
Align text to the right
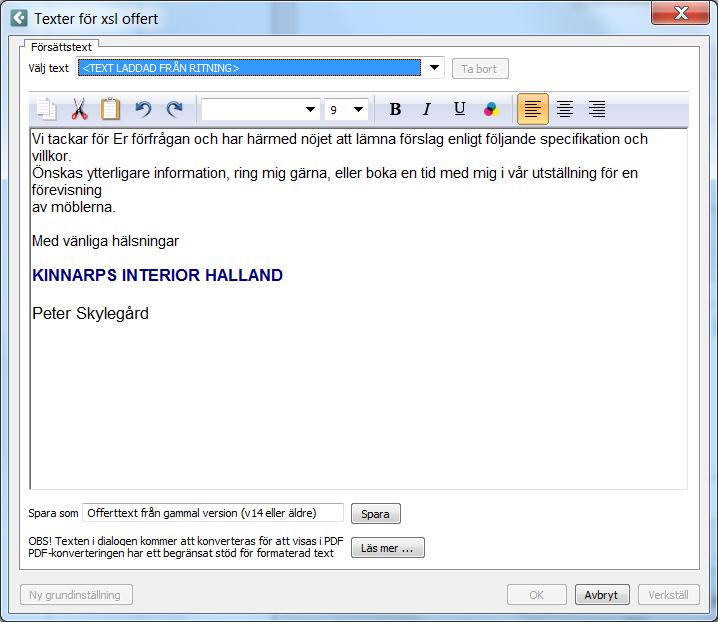597,109
